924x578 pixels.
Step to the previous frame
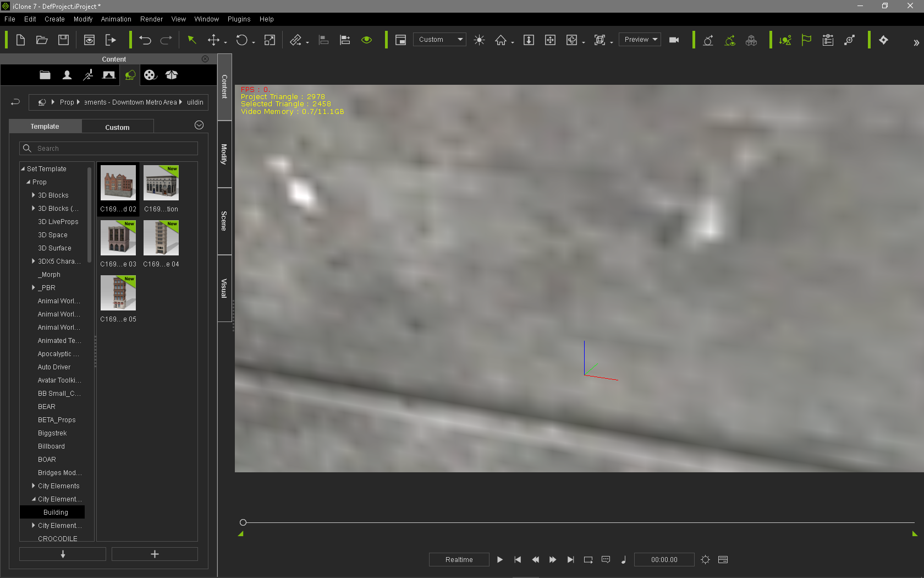click(x=535, y=560)
